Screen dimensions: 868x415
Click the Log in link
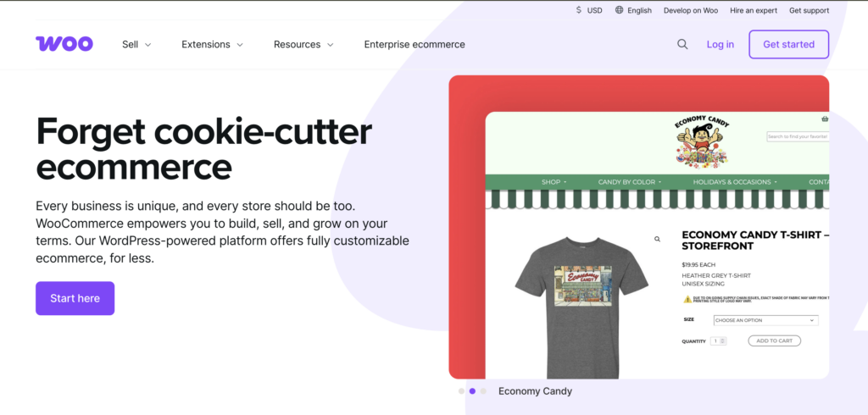[x=721, y=44]
